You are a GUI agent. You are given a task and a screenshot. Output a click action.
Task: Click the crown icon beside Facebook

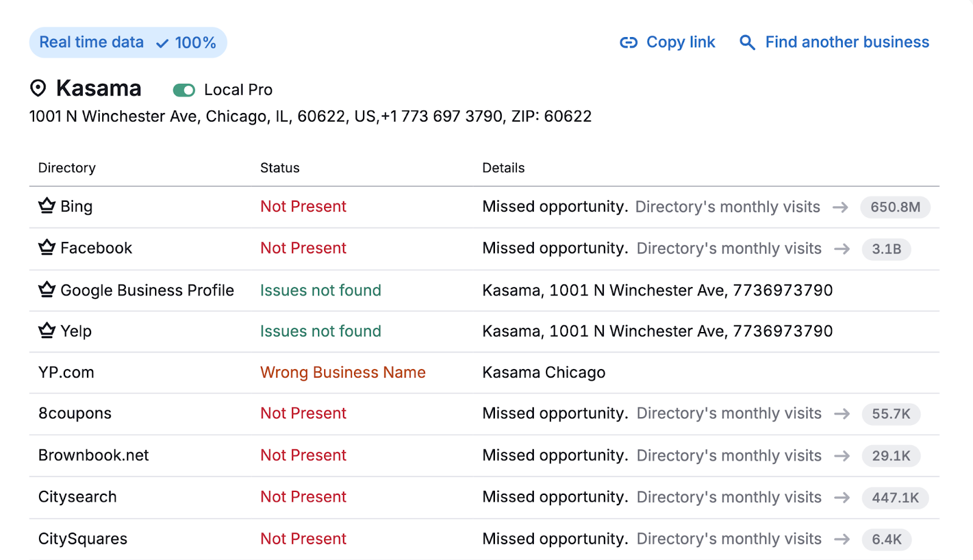[x=46, y=247]
